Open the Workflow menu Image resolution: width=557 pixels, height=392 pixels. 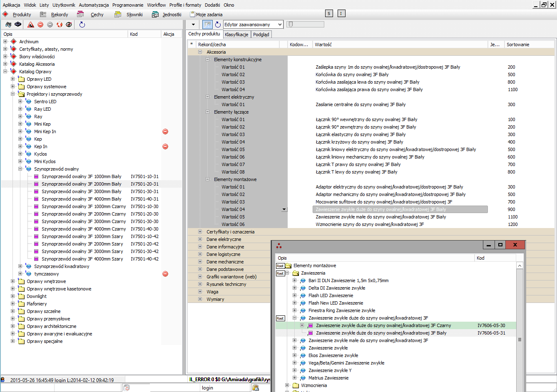pos(156,5)
